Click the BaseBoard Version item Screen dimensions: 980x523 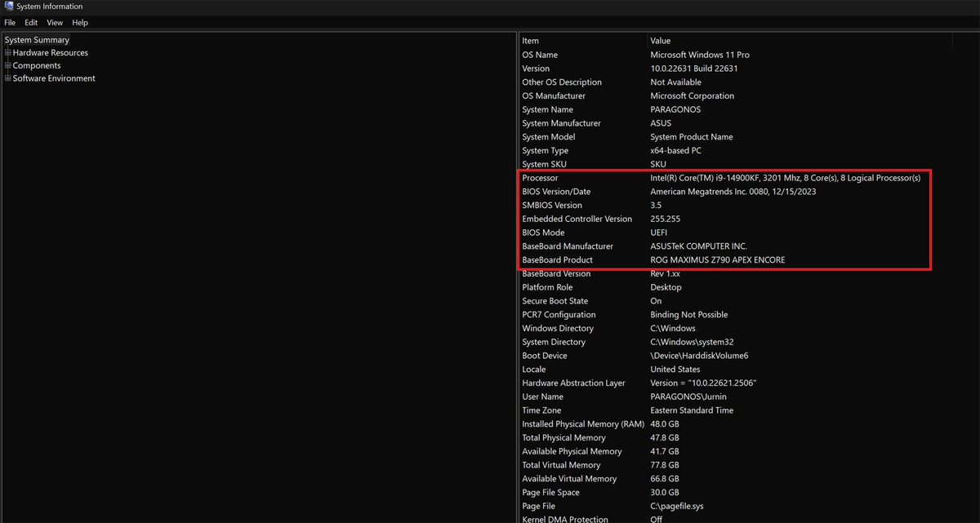556,274
